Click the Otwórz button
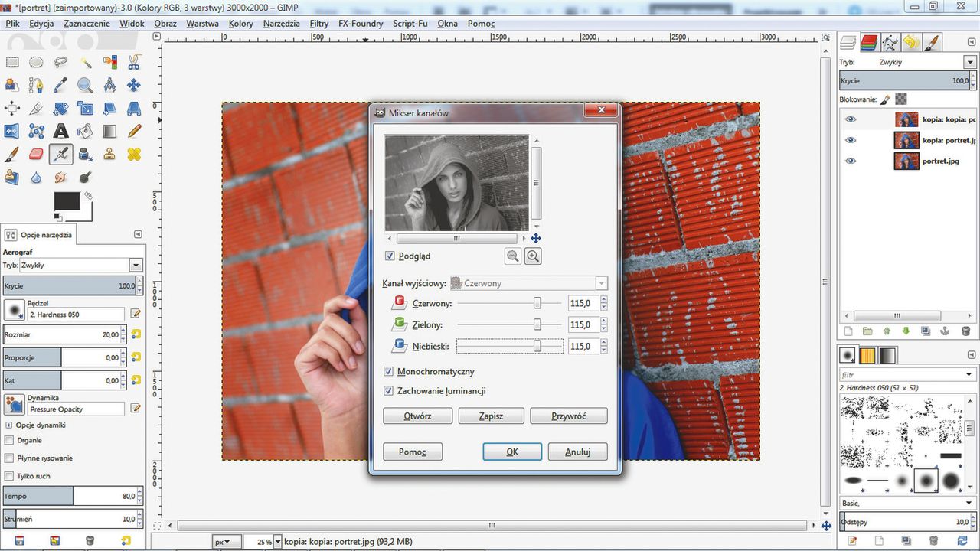Image resolution: width=980 pixels, height=551 pixels. [x=417, y=416]
